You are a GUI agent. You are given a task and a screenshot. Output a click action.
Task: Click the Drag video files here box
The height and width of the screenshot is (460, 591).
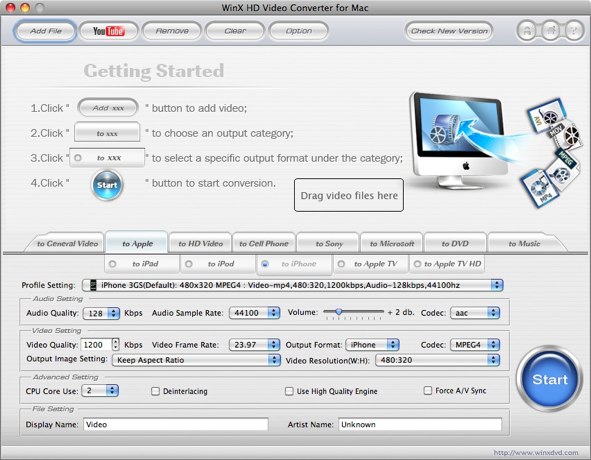coord(349,195)
